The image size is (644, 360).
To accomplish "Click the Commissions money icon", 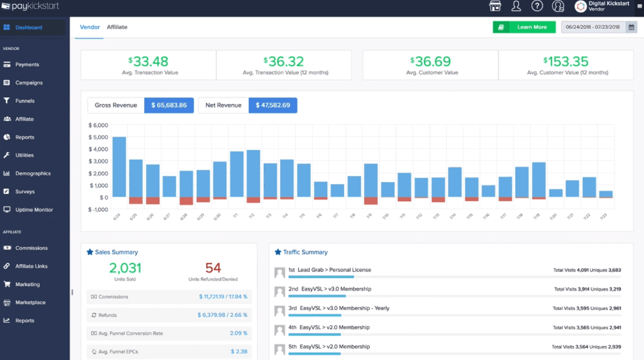I will 7,248.
